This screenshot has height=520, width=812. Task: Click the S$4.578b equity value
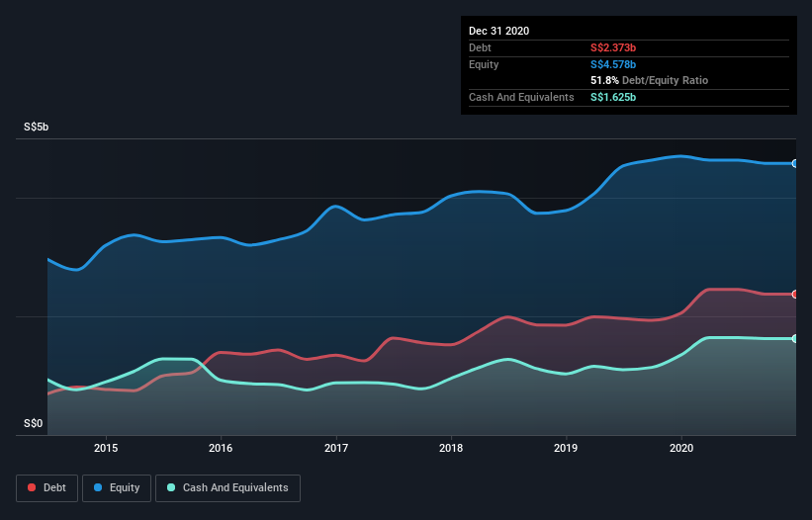(613, 64)
